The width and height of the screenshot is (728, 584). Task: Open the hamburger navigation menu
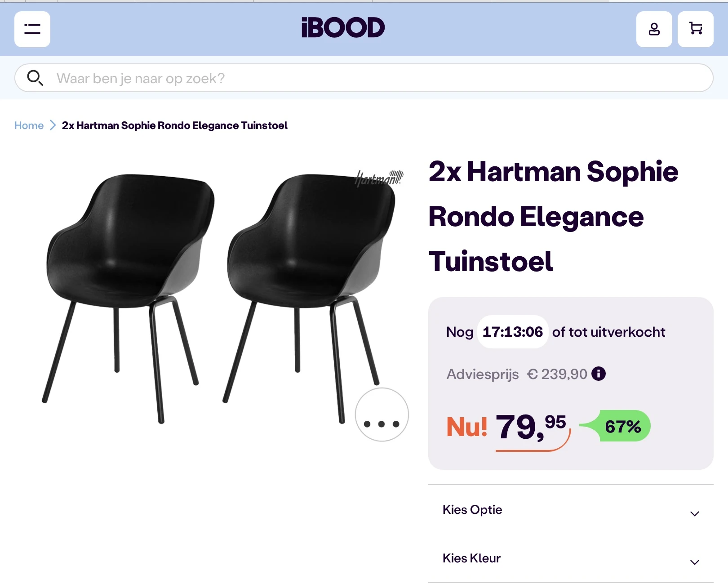pos(32,29)
